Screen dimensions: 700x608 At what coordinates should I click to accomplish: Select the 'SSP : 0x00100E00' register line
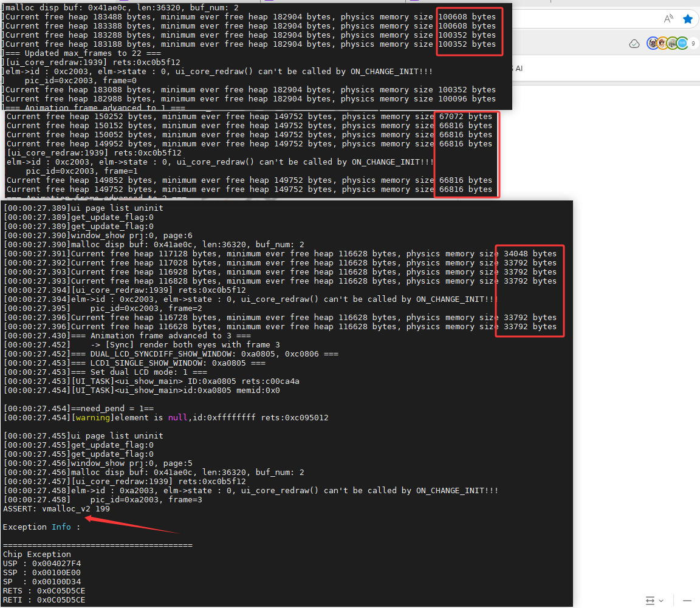(x=42, y=573)
